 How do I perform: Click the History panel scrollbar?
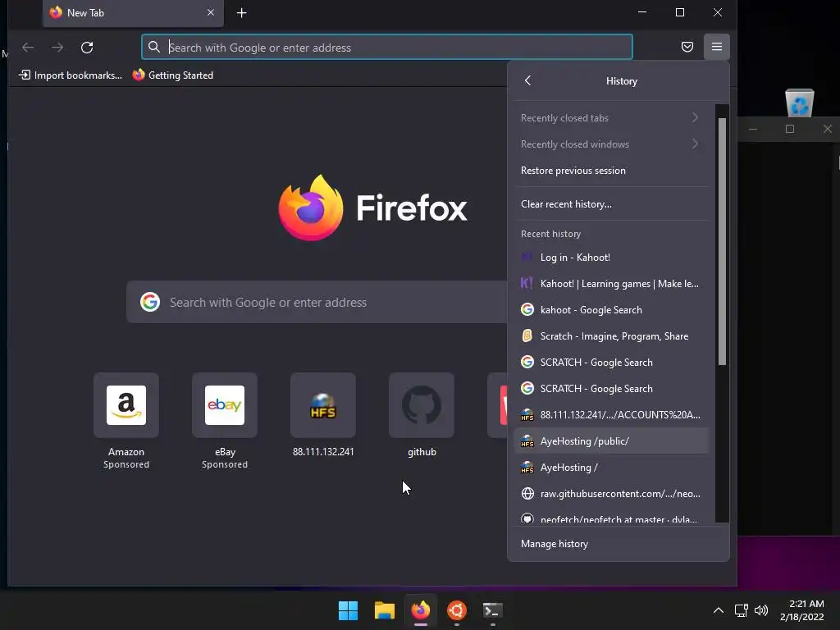(722, 242)
